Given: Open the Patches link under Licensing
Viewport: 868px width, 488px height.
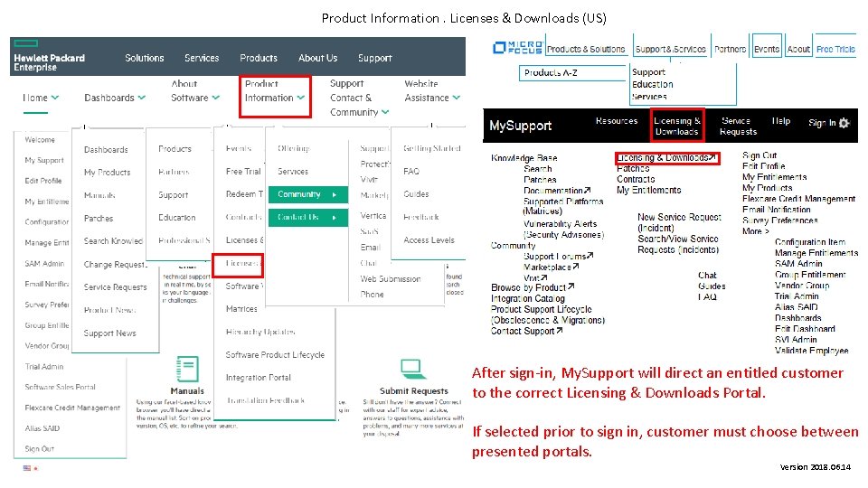Looking at the screenshot, I should [x=633, y=168].
